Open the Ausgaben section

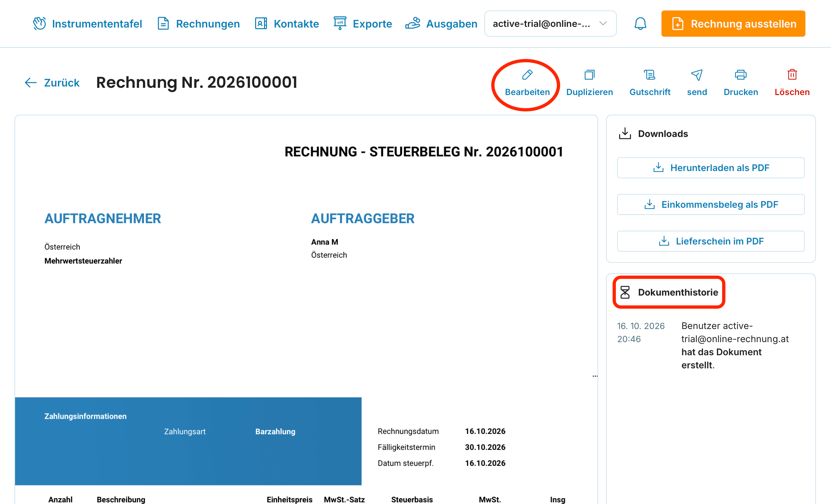(x=441, y=24)
